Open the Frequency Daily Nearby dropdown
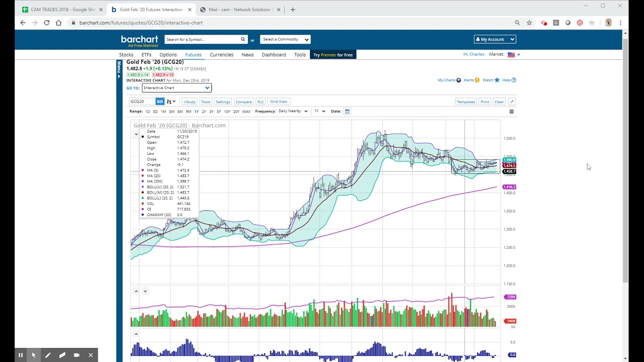This screenshot has width=644, height=362. click(293, 111)
